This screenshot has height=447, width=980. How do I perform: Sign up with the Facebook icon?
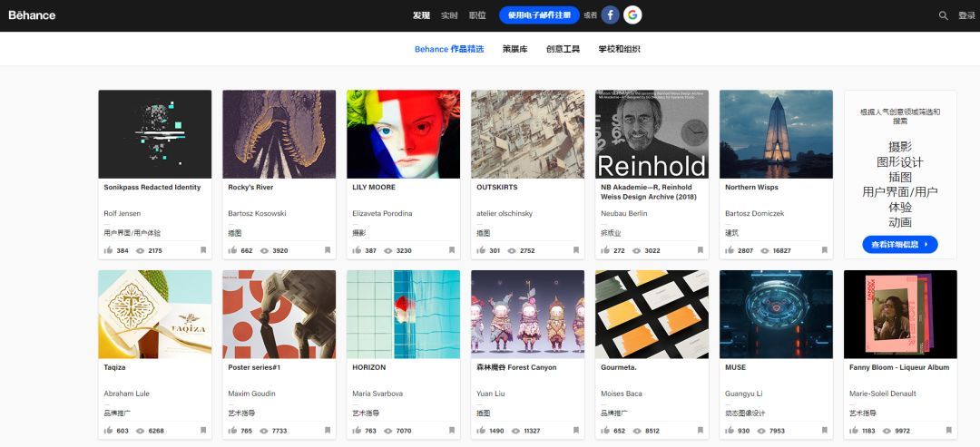coord(610,15)
